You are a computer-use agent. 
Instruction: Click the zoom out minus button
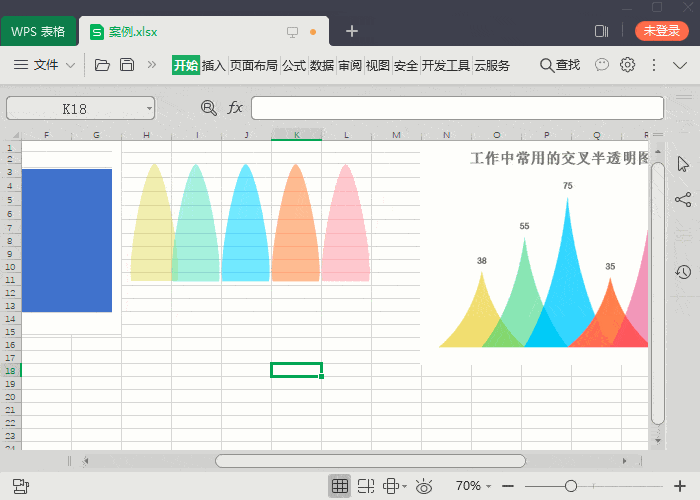click(508, 486)
